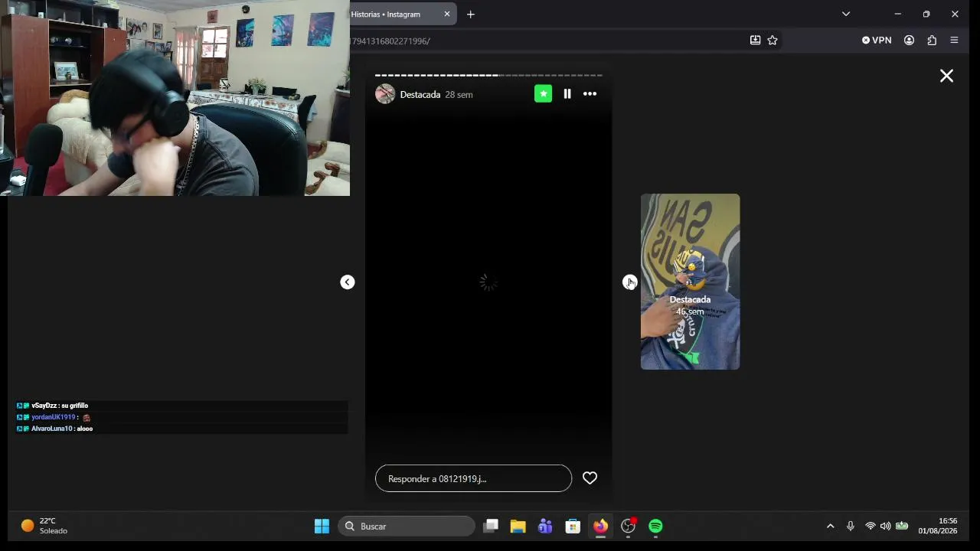Pause the playing Instagram story
Image resolution: width=980 pixels, height=551 pixels.
[567, 94]
